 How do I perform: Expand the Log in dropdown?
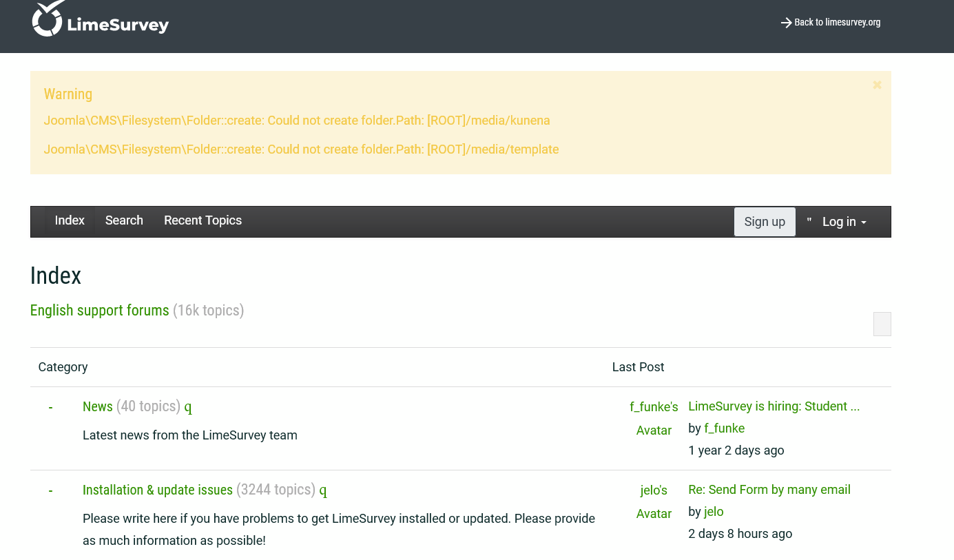click(x=844, y=222)
